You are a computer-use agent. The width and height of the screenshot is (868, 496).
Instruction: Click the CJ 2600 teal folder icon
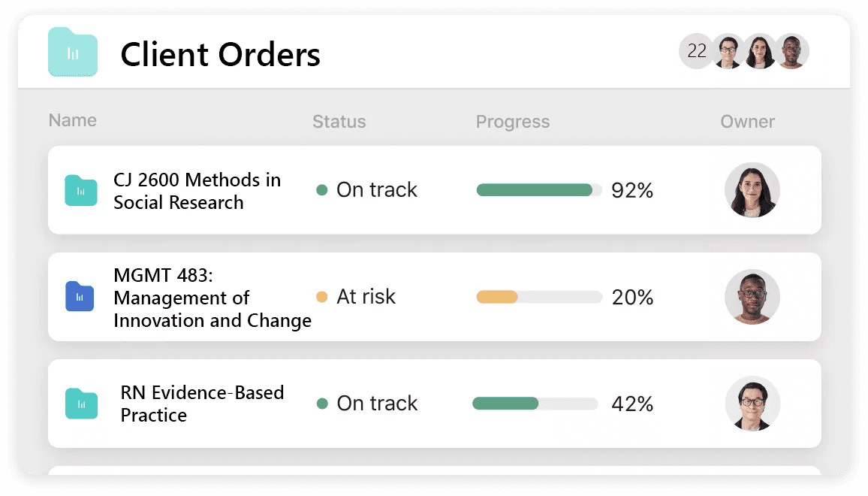pos(81,191)
